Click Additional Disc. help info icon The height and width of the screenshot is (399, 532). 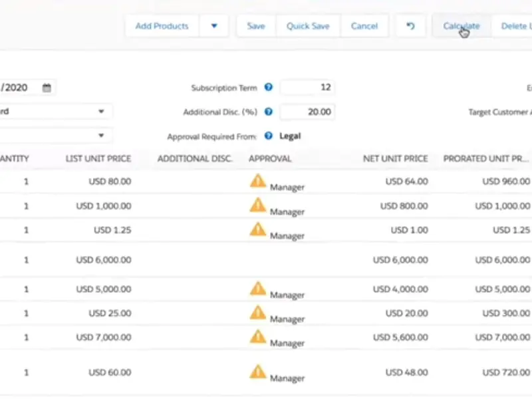tap(269, 112)
